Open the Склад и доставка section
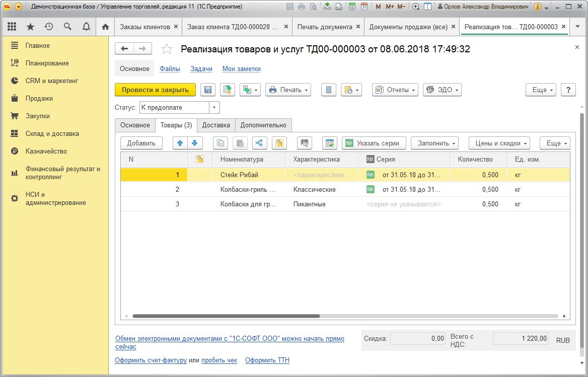Viewport: 588px width, 377px height. coord(52,134)
